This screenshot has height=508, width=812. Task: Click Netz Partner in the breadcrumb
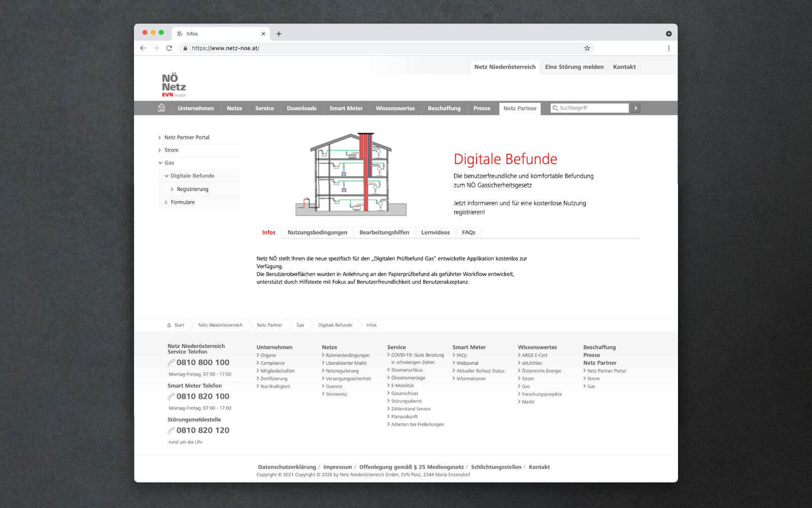[269, 325]
